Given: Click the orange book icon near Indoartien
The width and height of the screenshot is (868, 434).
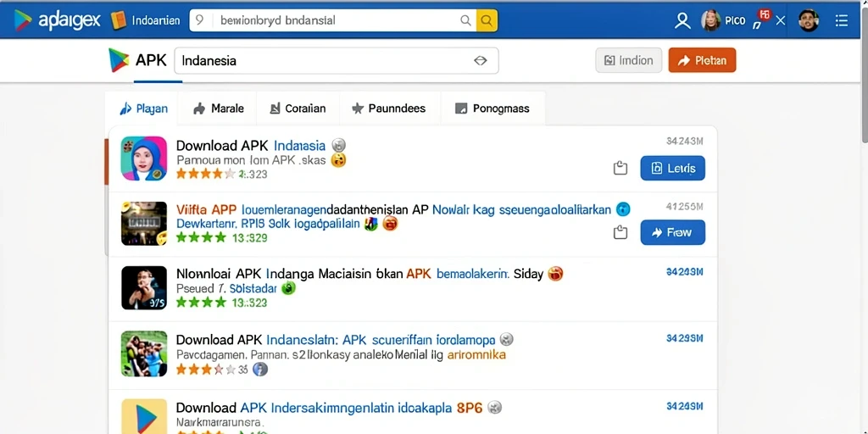Looking at the screenshot, I should (x=119, y=21).
